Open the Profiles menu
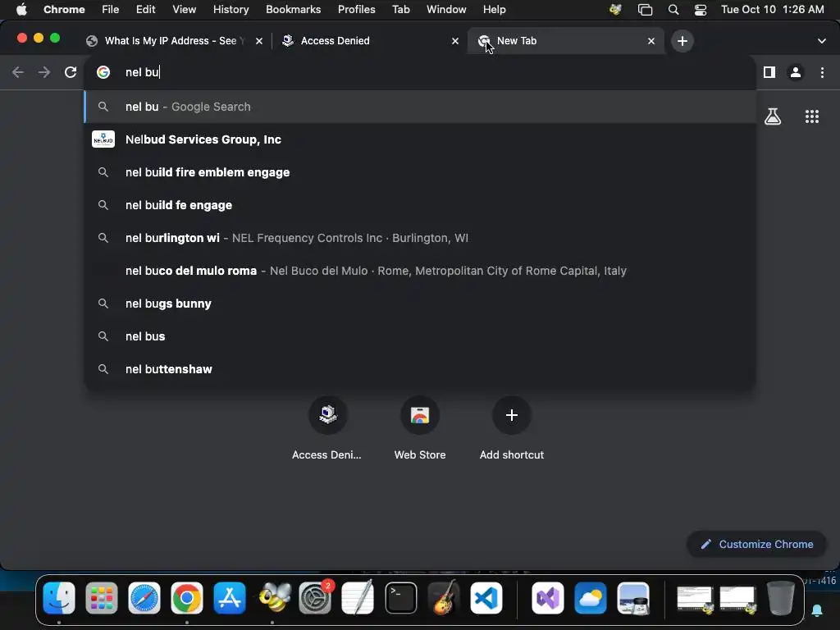This screenshot has height=630, width=840. click(356, 10)
